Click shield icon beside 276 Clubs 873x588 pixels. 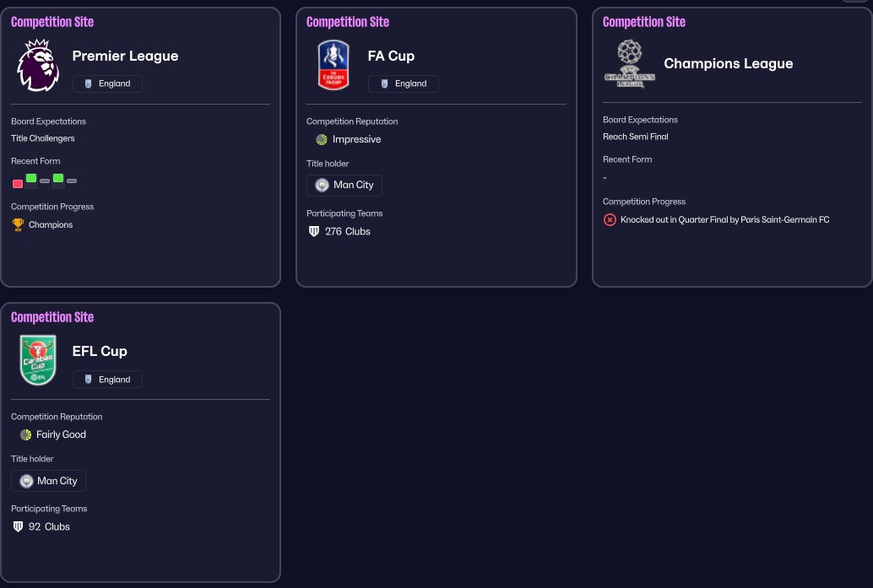[314, 231]
